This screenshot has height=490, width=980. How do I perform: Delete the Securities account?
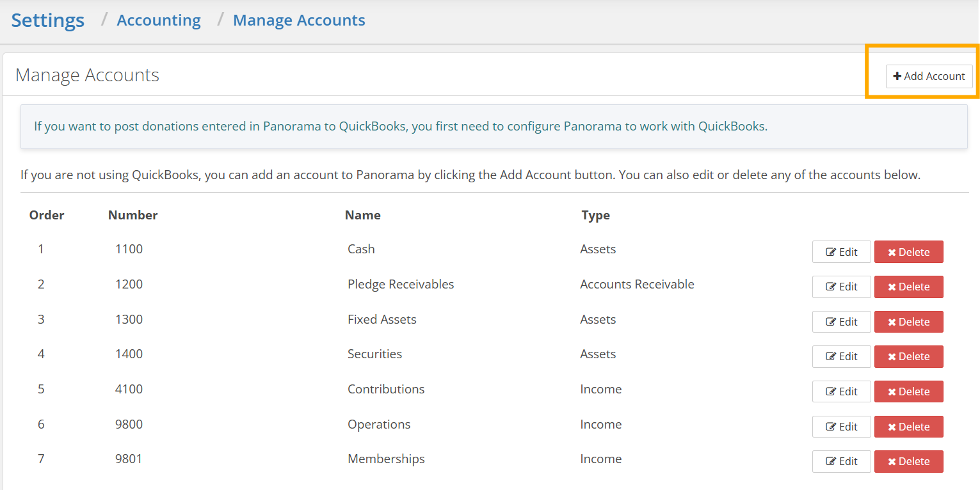coord(908,356)
